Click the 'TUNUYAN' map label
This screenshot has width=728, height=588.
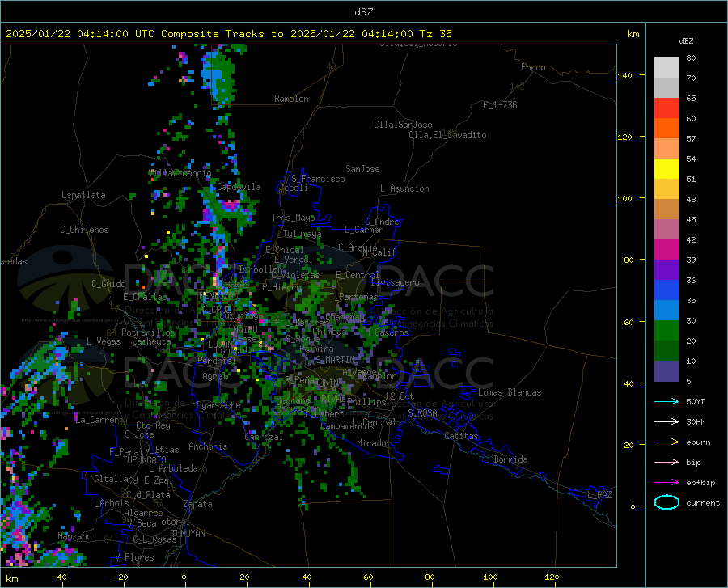188,534
